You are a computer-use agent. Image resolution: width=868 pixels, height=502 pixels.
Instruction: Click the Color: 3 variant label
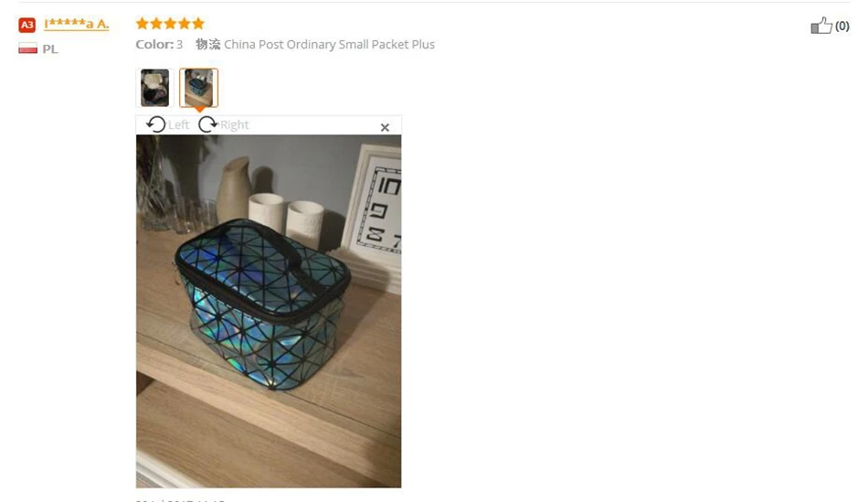[x=159, y=44]
